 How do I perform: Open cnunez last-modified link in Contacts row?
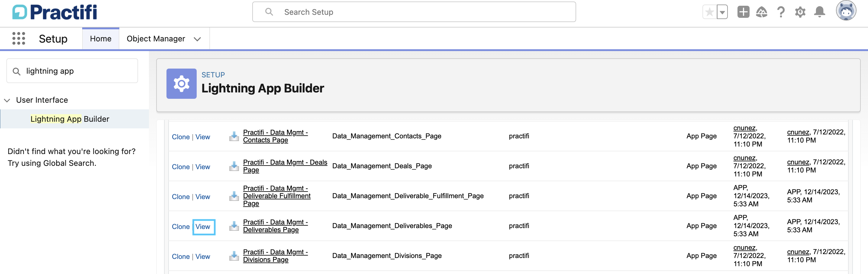[x=798, y=132]
